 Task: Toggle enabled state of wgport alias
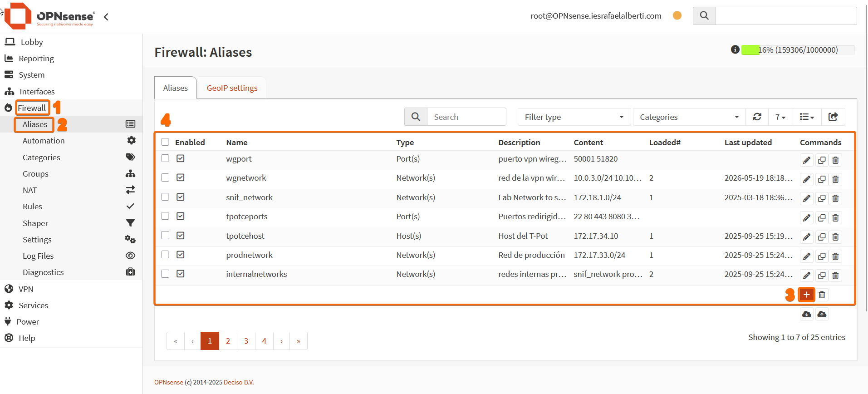181,158
